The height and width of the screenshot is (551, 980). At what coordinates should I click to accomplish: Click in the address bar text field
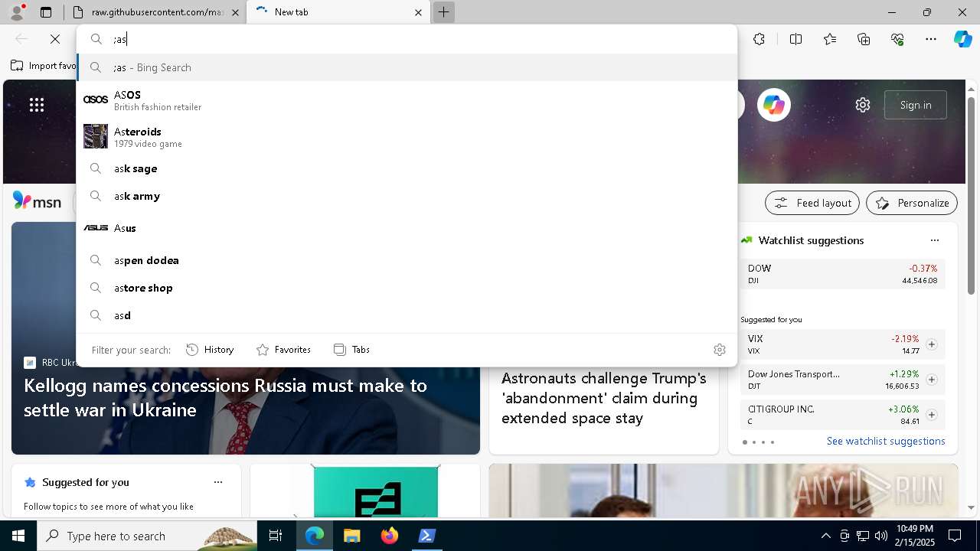[x=421, y=39]
